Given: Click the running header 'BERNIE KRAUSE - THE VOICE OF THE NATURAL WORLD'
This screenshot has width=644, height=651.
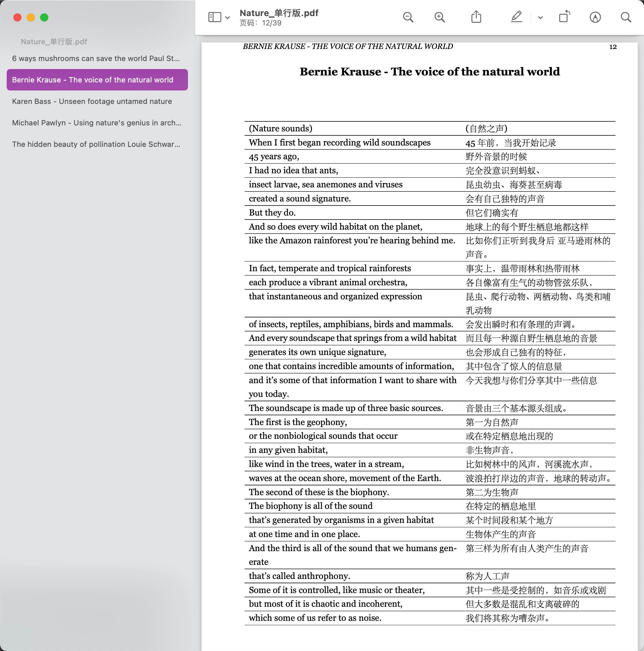Looking at the screenshot, I should [x=347, y=46].
